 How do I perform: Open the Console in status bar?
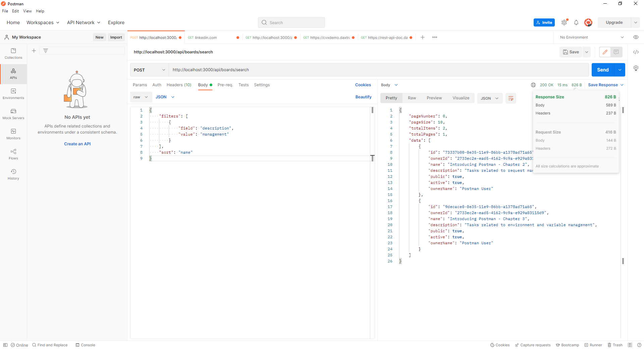click(86, 345)
